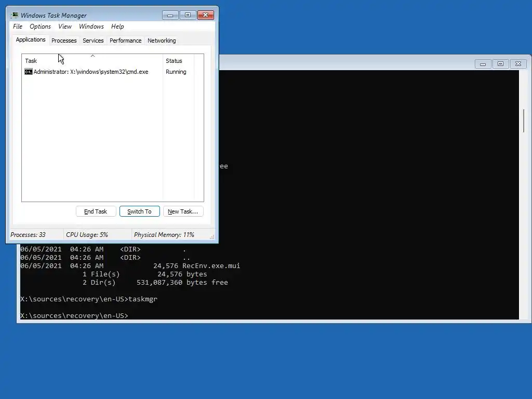Maximize the command prompt window

pos(500,64)
